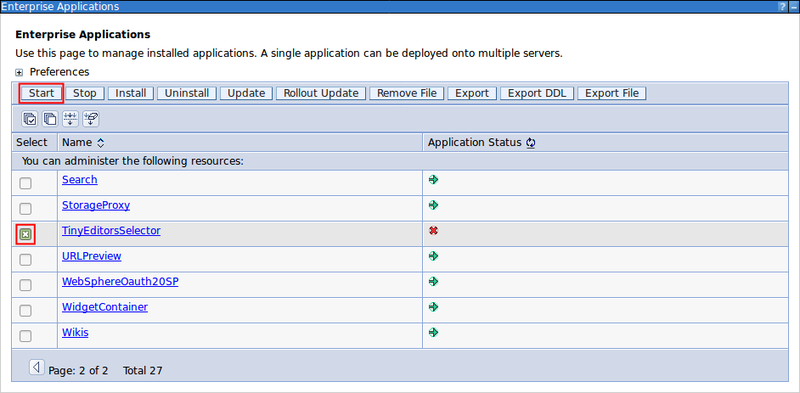Image resolution: width=800 pixels, height=393 pixels.
Task: Expand the Preferences section
Action: point(19,72)
